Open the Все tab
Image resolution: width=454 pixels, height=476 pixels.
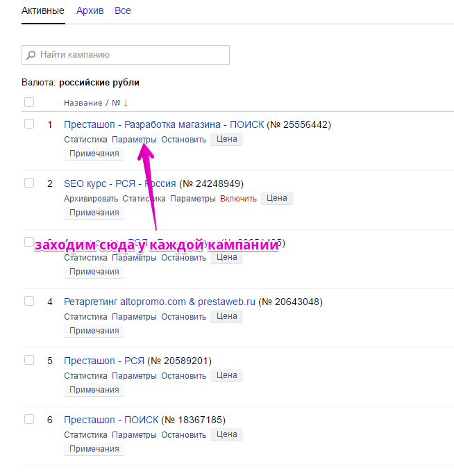click(123, 11)
